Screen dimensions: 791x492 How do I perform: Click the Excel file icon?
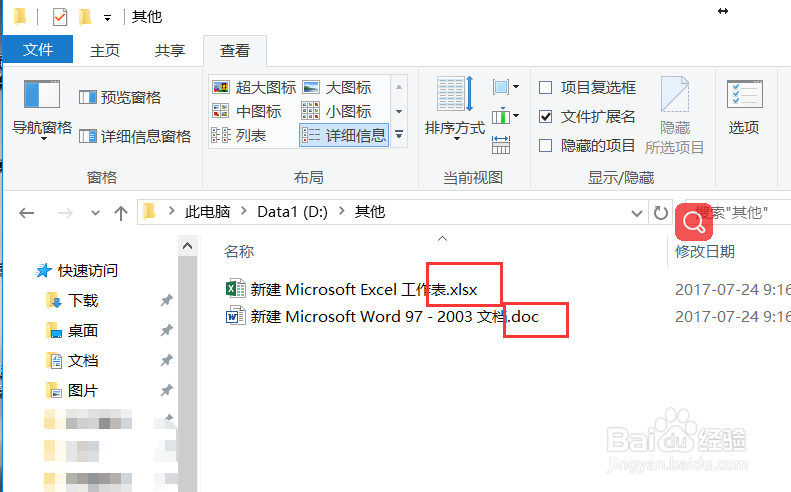coord(236,289)
